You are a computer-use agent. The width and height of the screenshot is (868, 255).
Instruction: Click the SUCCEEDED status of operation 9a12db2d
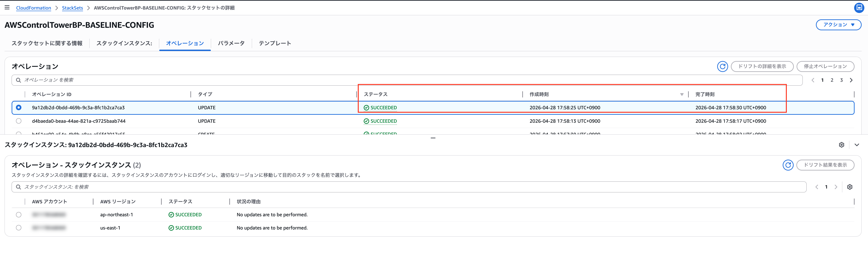click(x=380, y=108)
